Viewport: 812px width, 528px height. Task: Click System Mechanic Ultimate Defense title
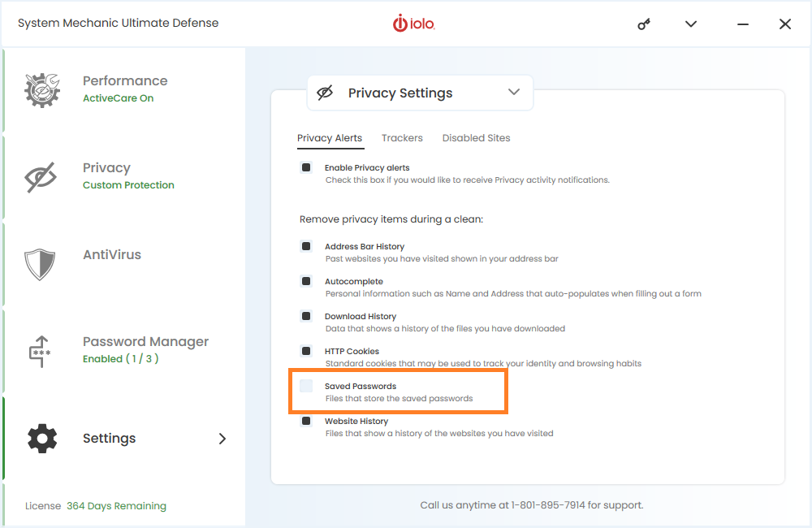point(118,24)
